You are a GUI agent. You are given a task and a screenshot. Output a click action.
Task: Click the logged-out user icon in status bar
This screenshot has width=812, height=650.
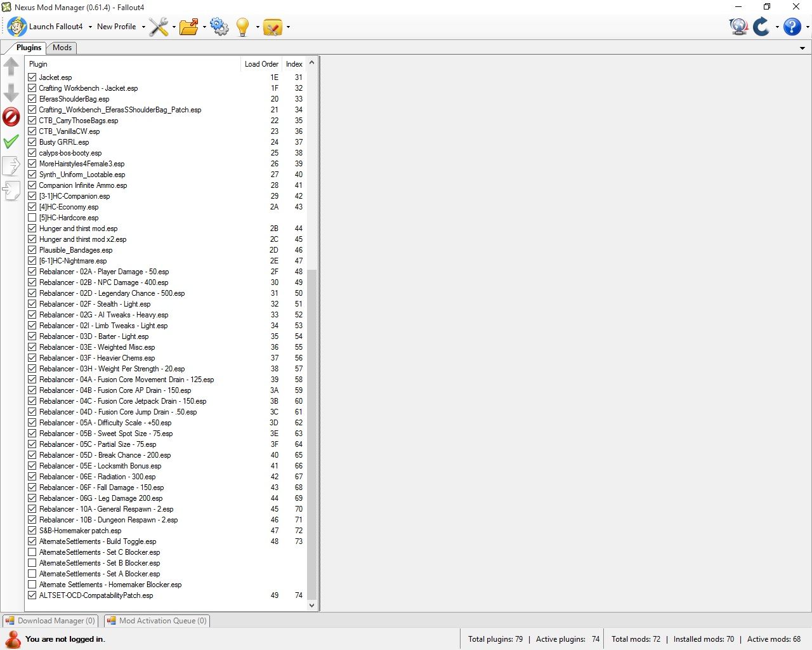coord(13,639)
